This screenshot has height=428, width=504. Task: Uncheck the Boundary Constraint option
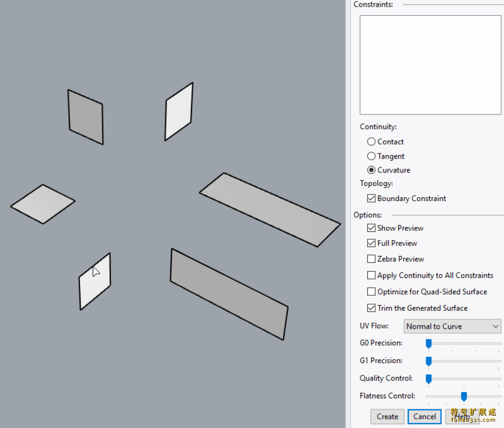[371, 198]
